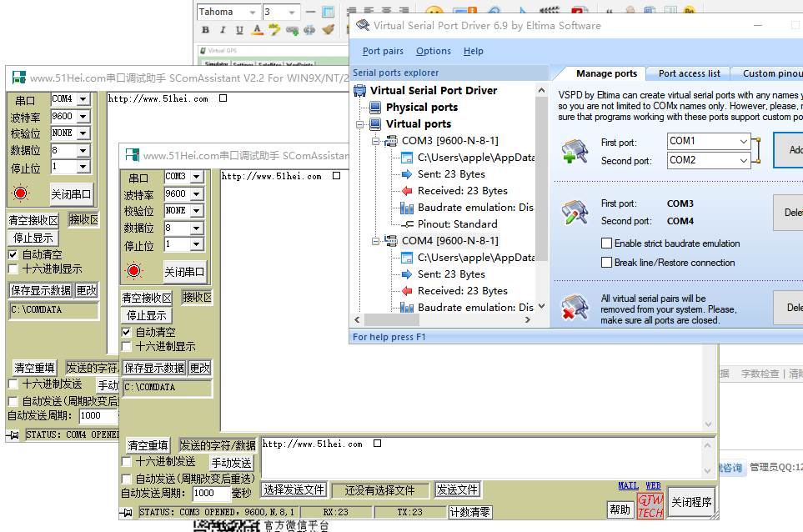Viewport: 803px width, 532px height.
Task: Click the 选择发送文件 button
Action: point(294,490)
